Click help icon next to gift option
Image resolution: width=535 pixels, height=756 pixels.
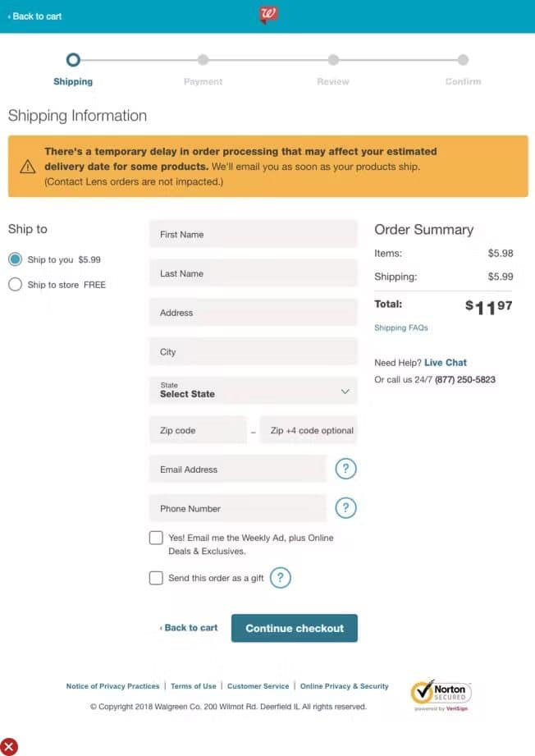[x=281, y=578]
